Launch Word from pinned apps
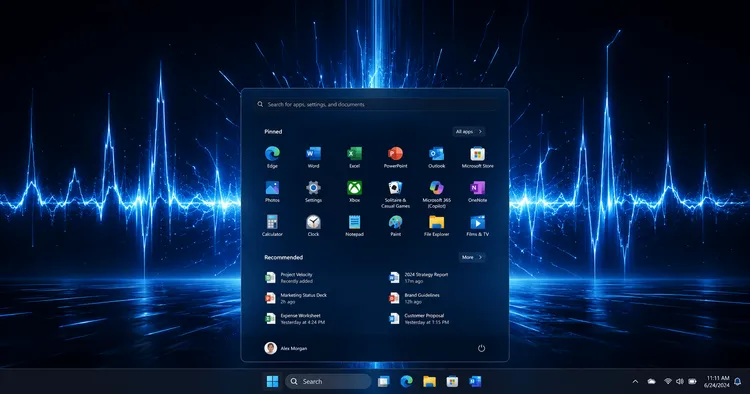Viewport: 750px width, 394px height. [x=313, y=157]
